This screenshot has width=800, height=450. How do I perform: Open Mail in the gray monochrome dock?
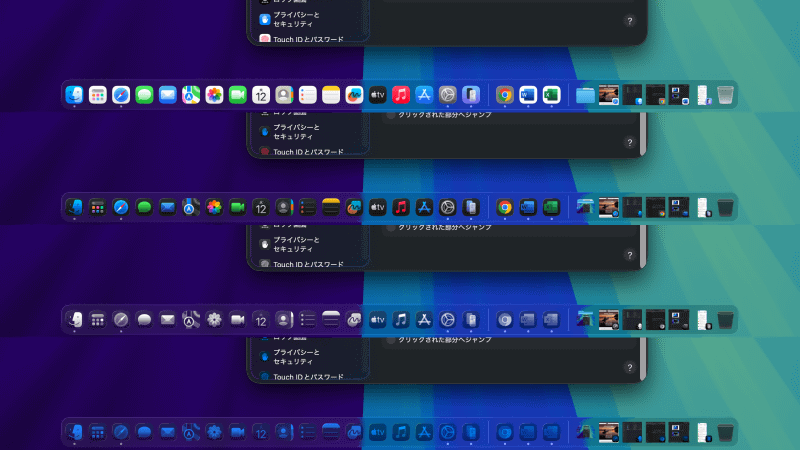click(x=167, y=319)
